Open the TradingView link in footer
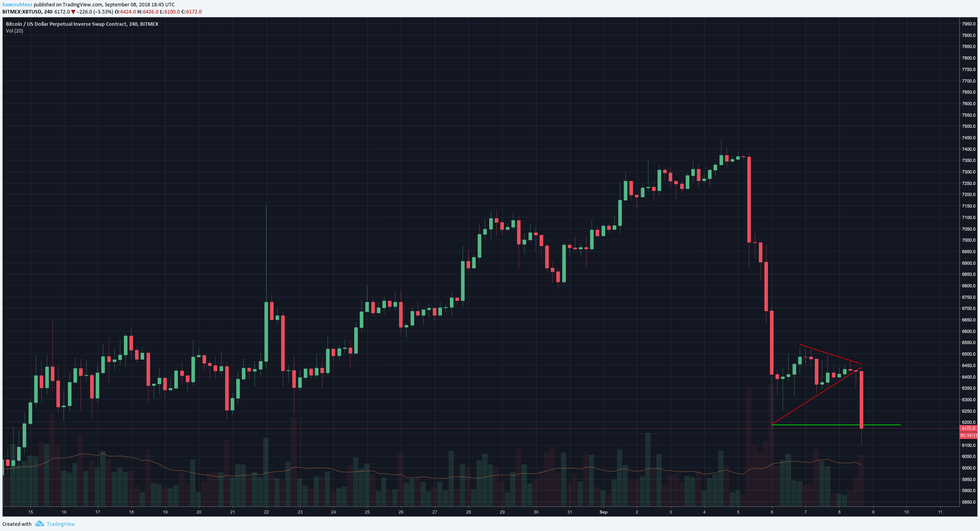 [61, 524]
